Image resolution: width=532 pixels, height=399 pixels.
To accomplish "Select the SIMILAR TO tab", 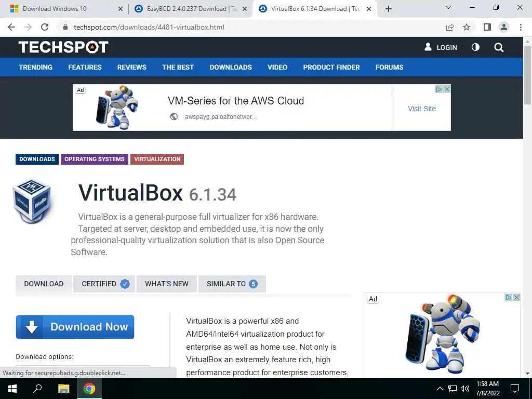I will click(x=232, y=284).
